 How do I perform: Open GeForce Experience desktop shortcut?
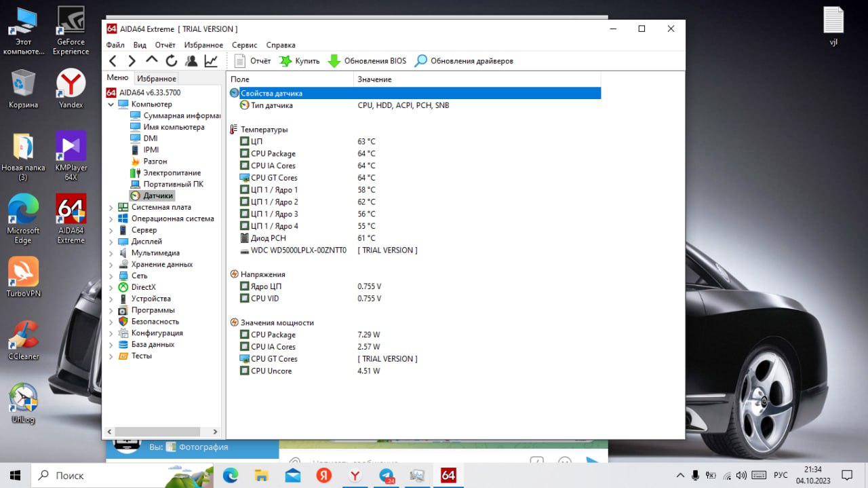(x=71, y=31)
